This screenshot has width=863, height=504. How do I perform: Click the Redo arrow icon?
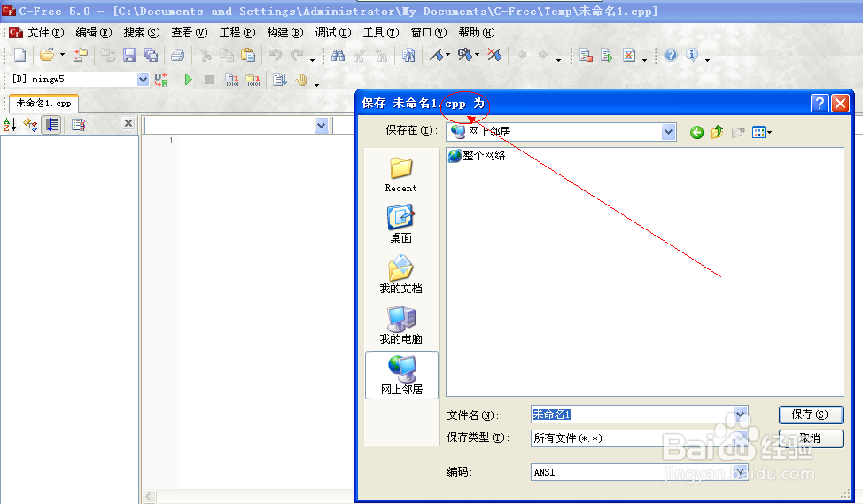pos(297,55)
